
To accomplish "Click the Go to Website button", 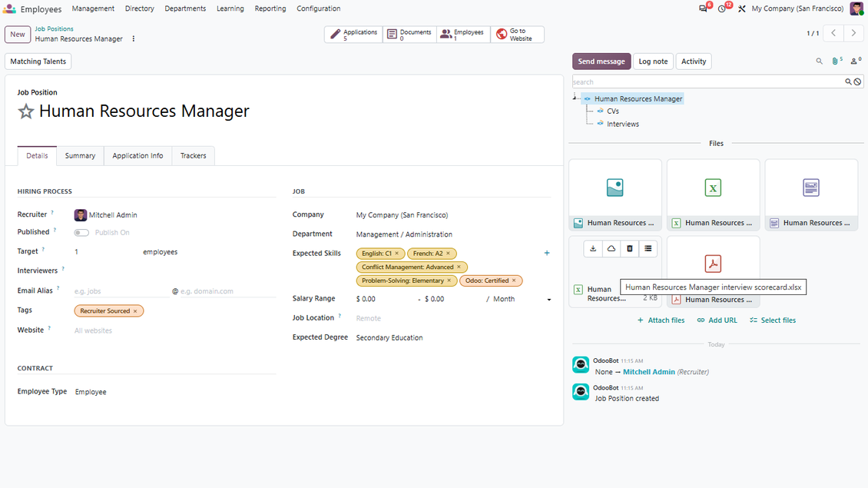I will pos(516,35).
